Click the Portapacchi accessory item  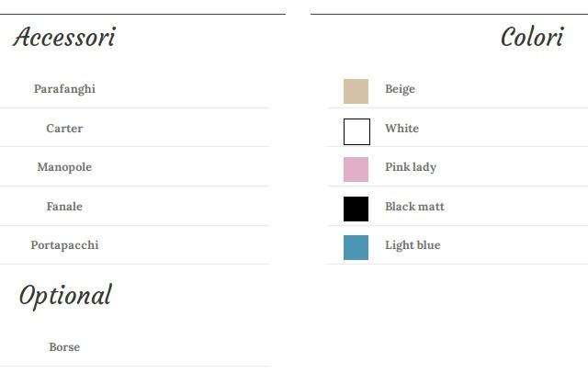64,245
